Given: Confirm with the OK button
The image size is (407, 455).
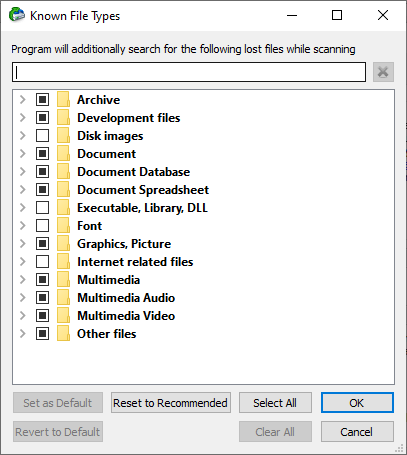Looking at the screenshot, I should 357,403.
